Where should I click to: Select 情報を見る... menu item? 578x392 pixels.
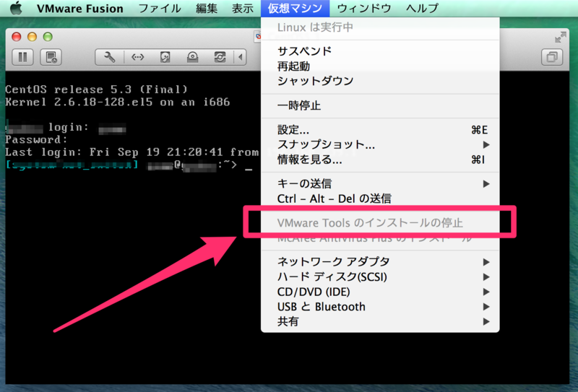(x=380, y=160)
